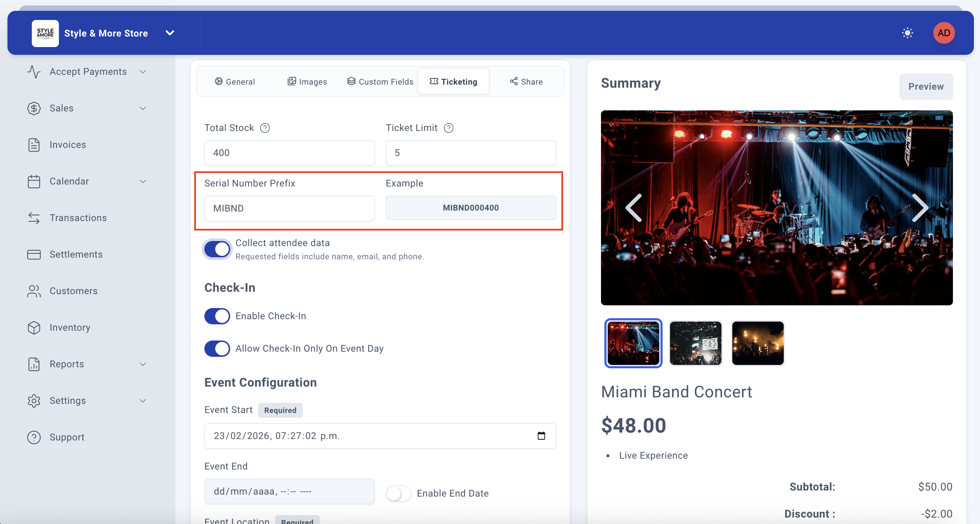980x524 pixels.
Task: Switch to the Custom Fields tab
Action: [380, 82]
